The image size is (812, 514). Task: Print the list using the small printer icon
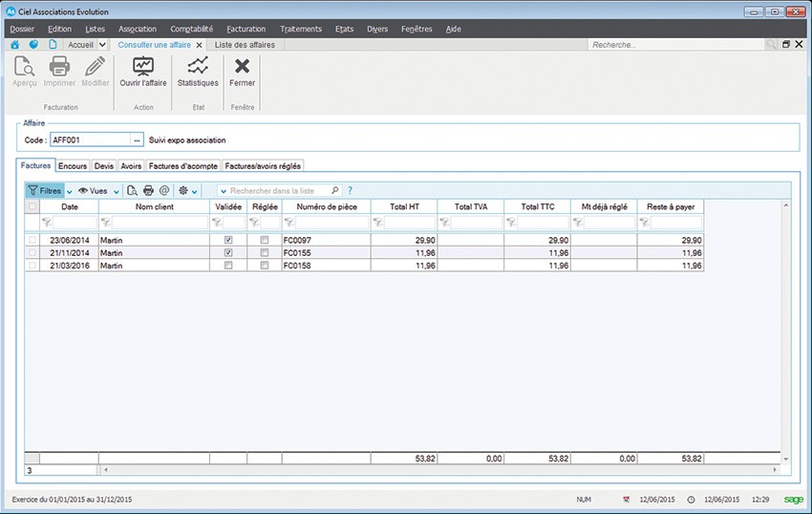pyautogui.click(x=148, y=191)
